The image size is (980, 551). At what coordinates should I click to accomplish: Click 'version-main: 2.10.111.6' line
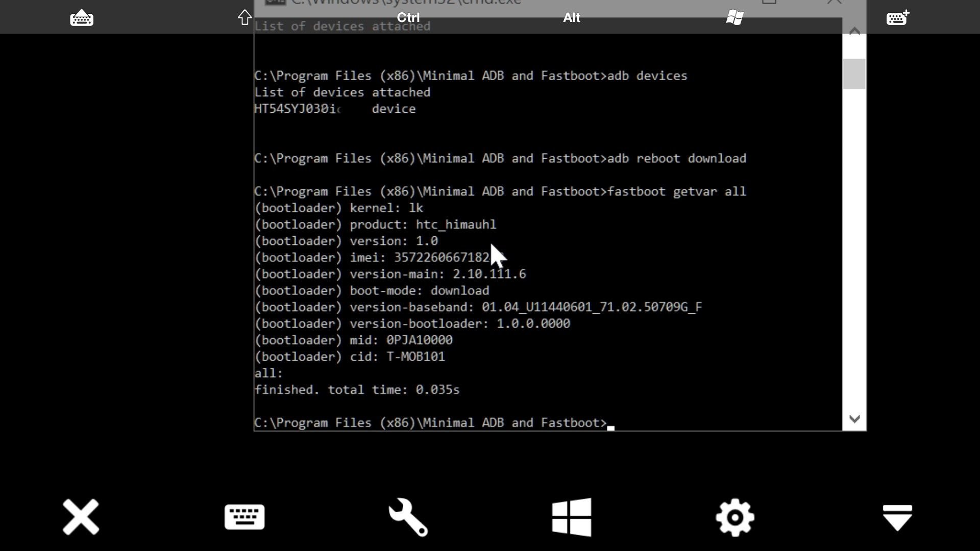pyautogui.click(x=390, y=274)
